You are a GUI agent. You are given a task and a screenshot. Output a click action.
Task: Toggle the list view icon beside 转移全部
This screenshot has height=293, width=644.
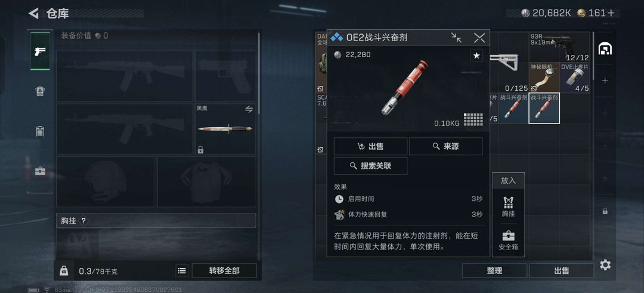click(181, 270)
